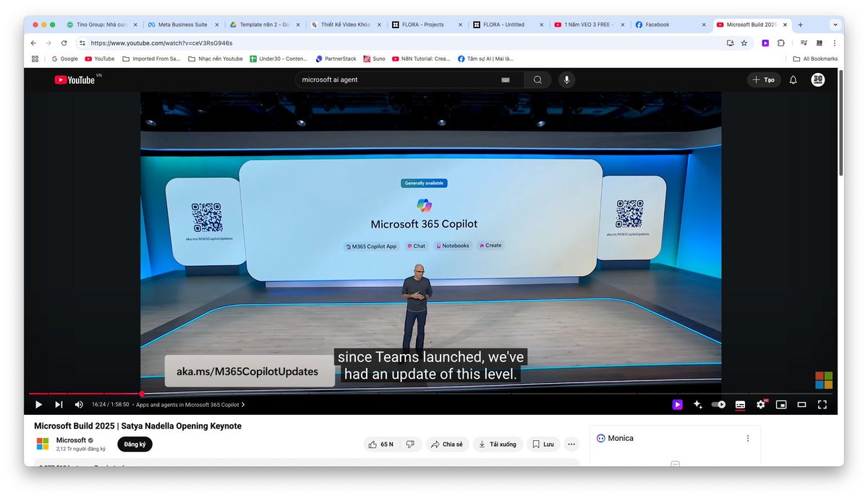Open the Suno bookmark
The height and width of the screenshot is (498, 868).
[x=375, y=59]
